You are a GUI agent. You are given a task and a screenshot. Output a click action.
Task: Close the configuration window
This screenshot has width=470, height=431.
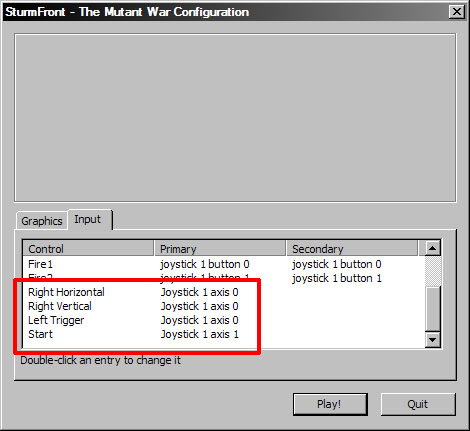457,12
